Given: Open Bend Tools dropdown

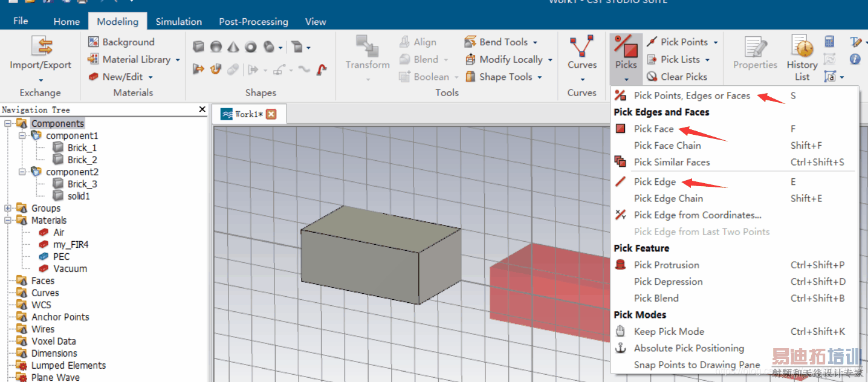Looking at the screenshot, I should click(x=501, y=42).
